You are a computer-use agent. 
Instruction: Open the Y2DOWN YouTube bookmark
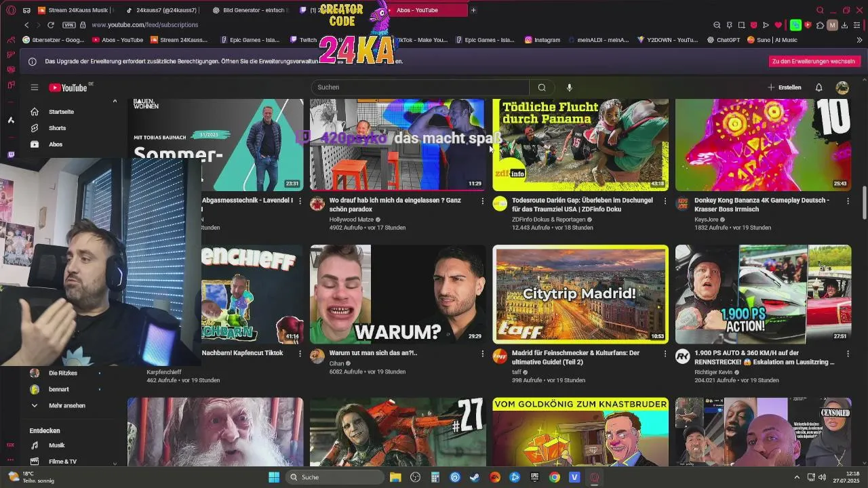[x=667, y=40]
